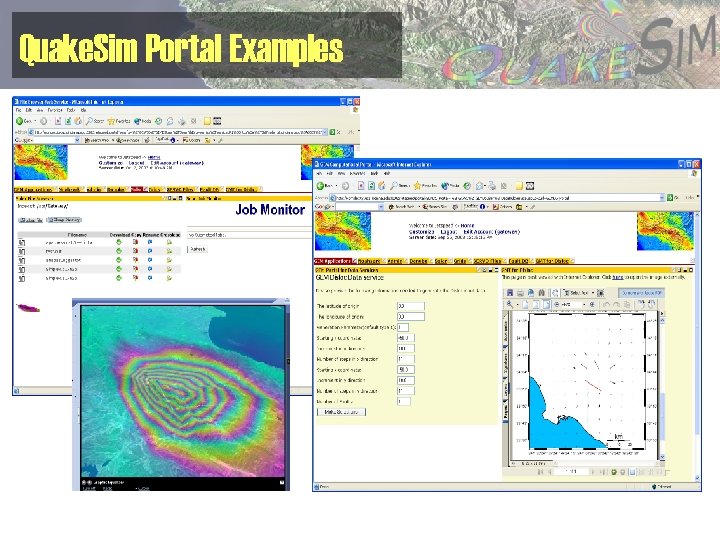Screen dimensions: 720x540
Task: Open Media in Job Monitor browser toolbar
Action: point(143,121)
